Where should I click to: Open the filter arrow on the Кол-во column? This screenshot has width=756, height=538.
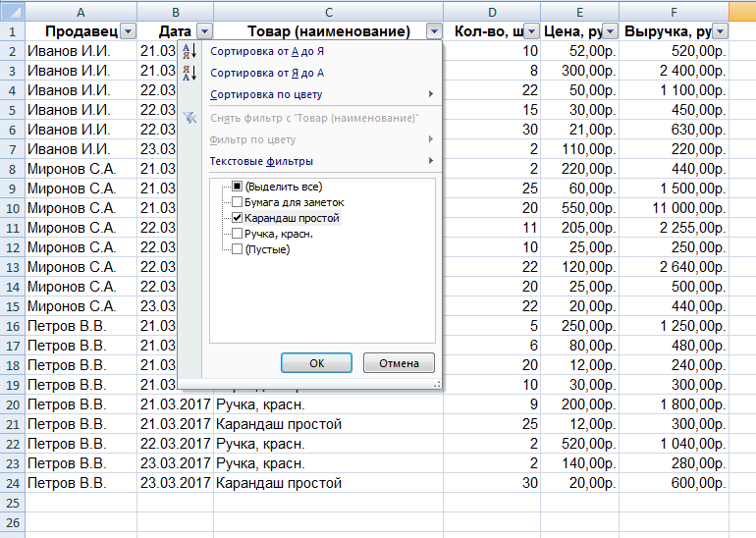click(531, 31)
